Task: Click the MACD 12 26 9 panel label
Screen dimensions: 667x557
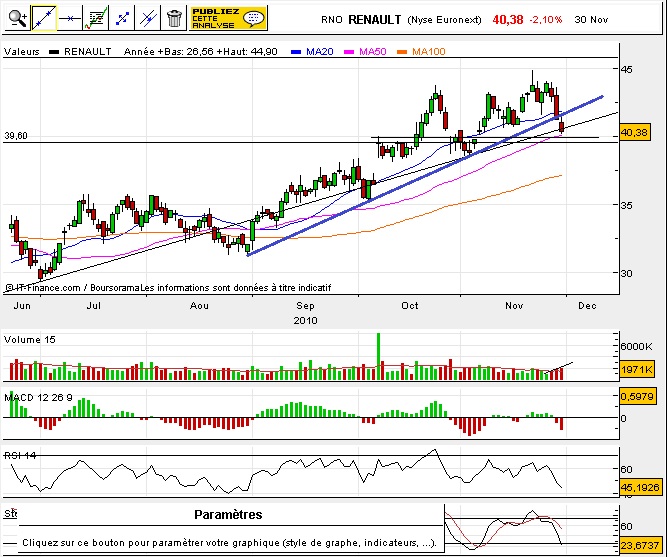Action: [38, 397]
